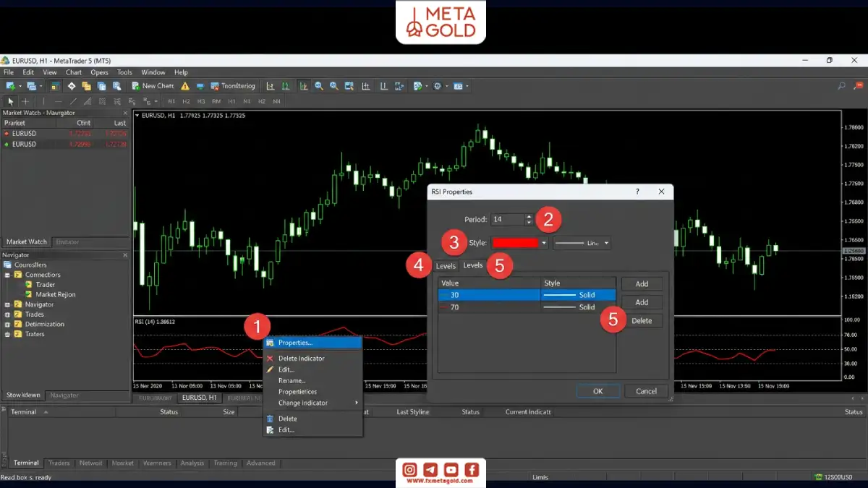Increase the Period value with stepper
The width and height of the screenshot is (868, 488).
coord(529,216)
